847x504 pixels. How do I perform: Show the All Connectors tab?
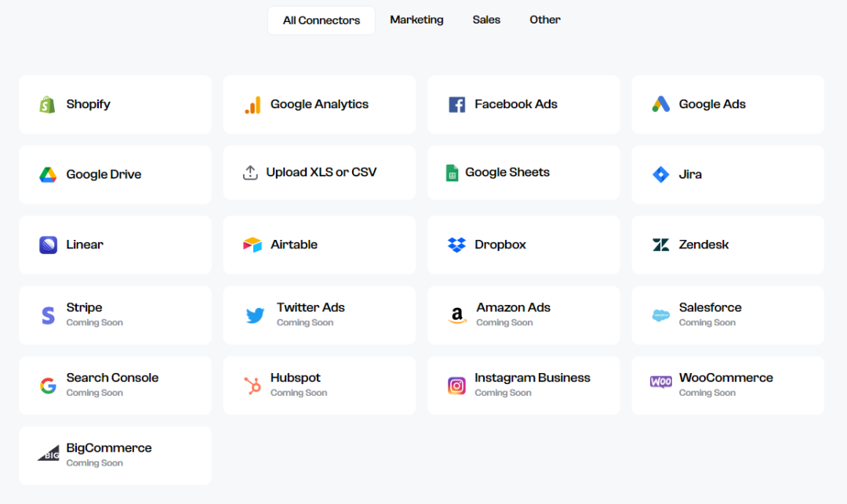(x=322, y=20)
